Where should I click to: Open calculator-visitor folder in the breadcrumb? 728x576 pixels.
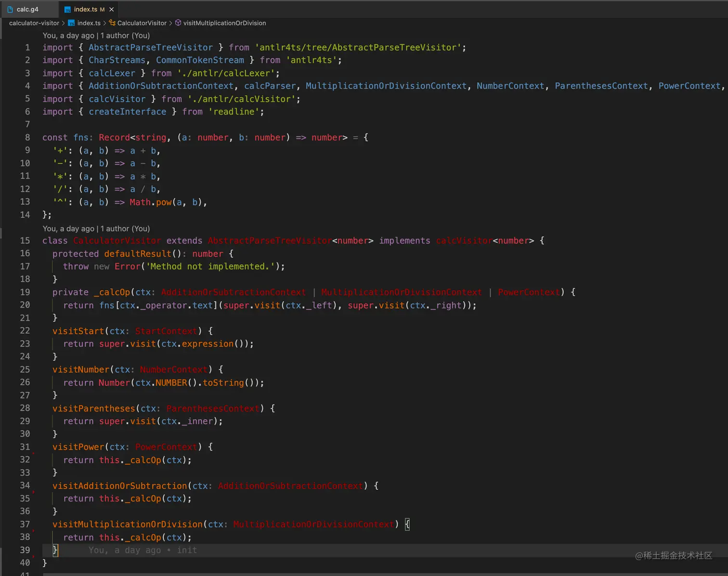34,23
